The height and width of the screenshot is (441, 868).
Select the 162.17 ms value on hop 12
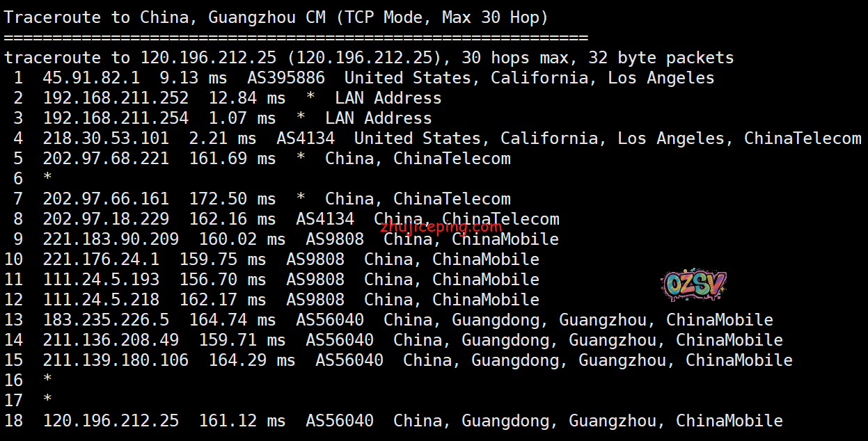point(222,300)
